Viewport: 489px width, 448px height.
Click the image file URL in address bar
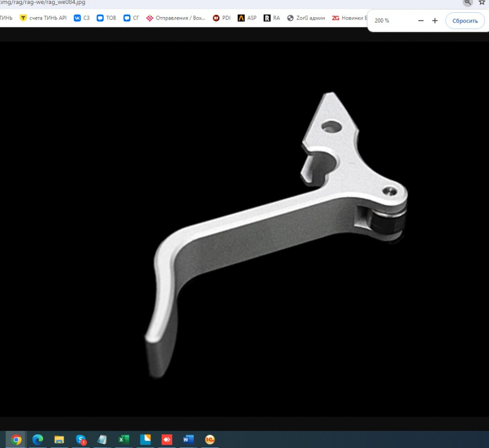43,2
